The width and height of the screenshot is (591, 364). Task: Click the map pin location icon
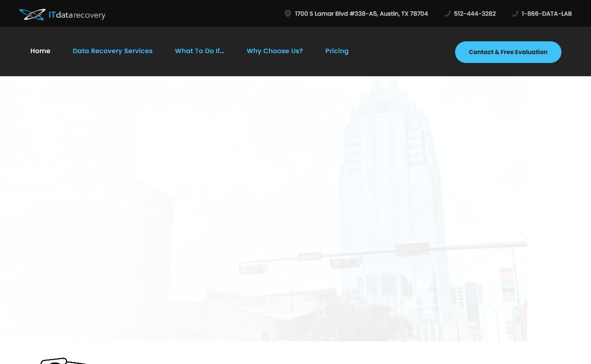click(x=288, y=14)
